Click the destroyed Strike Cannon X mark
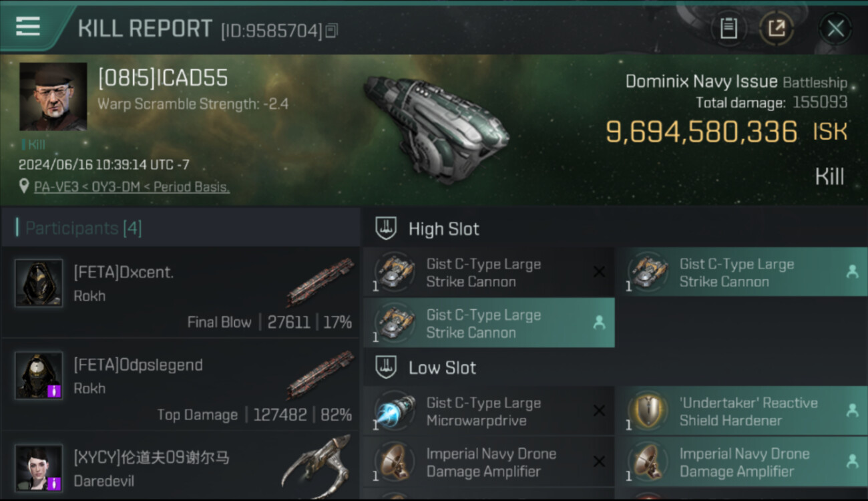This screenshot has width=868, height=501. pos(599,272)
